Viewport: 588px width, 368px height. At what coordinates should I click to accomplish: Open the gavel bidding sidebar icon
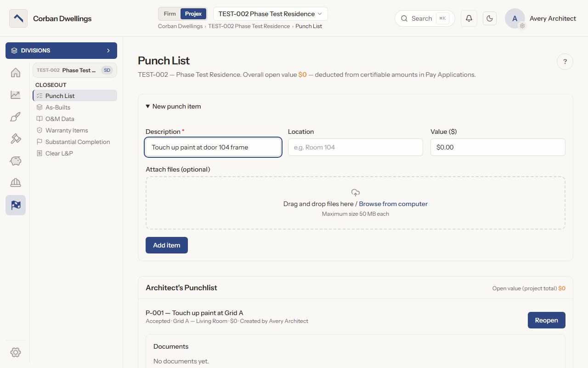coord(16,139)
